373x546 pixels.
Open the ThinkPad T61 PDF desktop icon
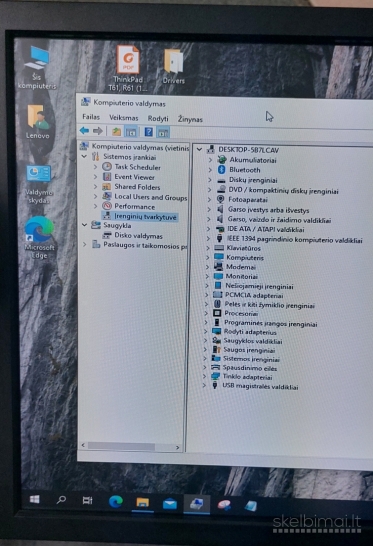click(128, 69)
